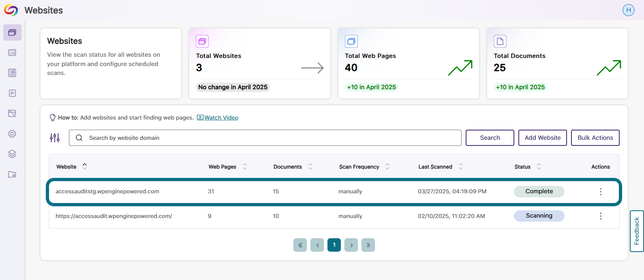
Task: Click the Add Website button
Action: pos(543,138)
